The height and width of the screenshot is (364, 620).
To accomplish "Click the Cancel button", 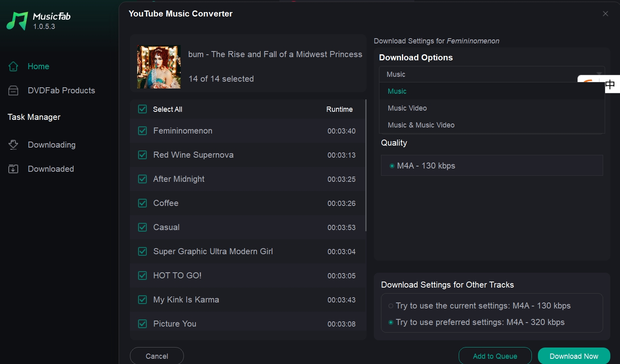I will click(x=157, y=356).
